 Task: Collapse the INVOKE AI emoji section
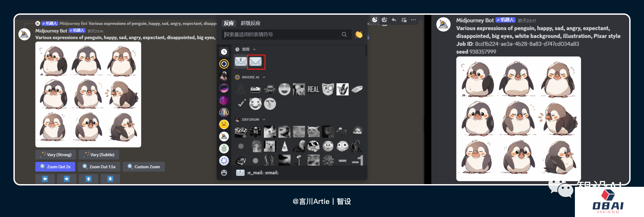[264, 77]
